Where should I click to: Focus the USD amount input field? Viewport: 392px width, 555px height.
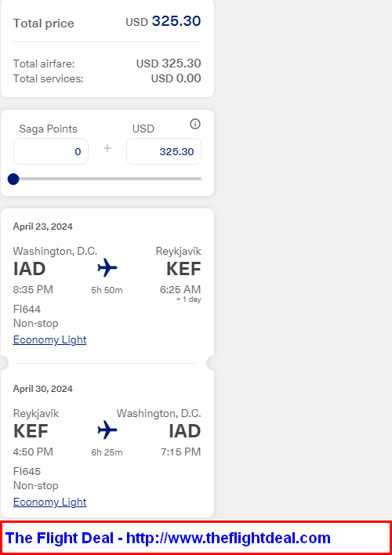(164, 151)
